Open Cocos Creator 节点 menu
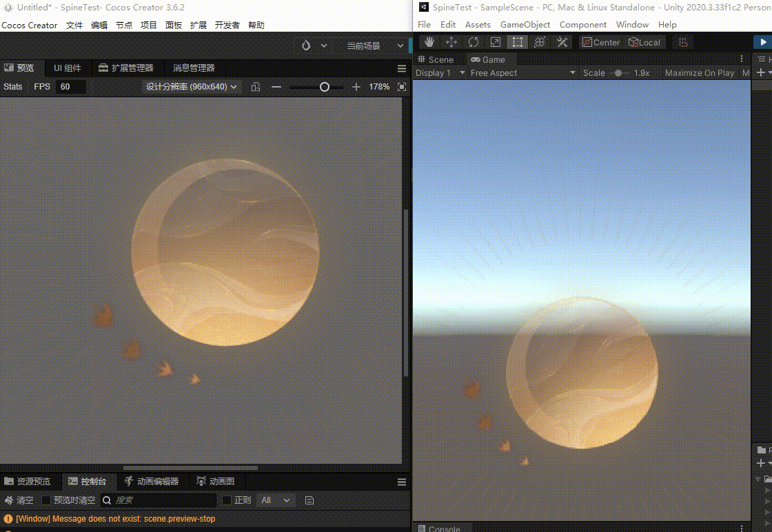The width and height of the screenshot is (772, 532). [123, 25]
